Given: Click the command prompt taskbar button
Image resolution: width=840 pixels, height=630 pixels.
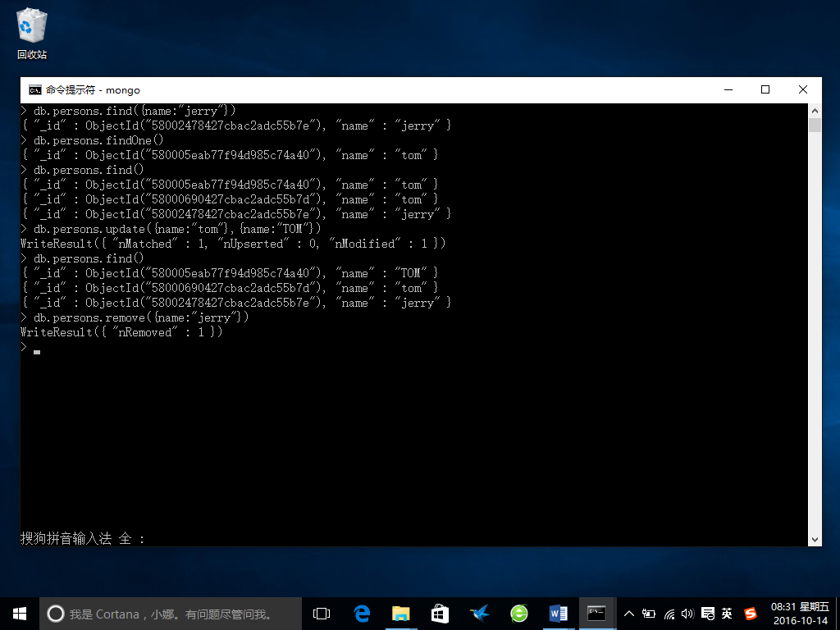Looking at the screenshot, I should pyautogui.click(x=597, y=614).
